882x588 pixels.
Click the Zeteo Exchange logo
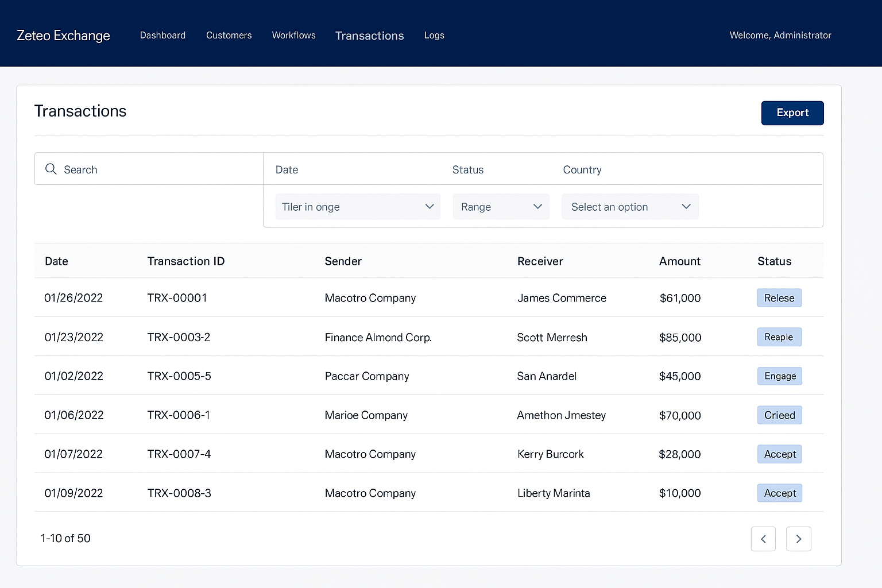click(x=63, y=35)
